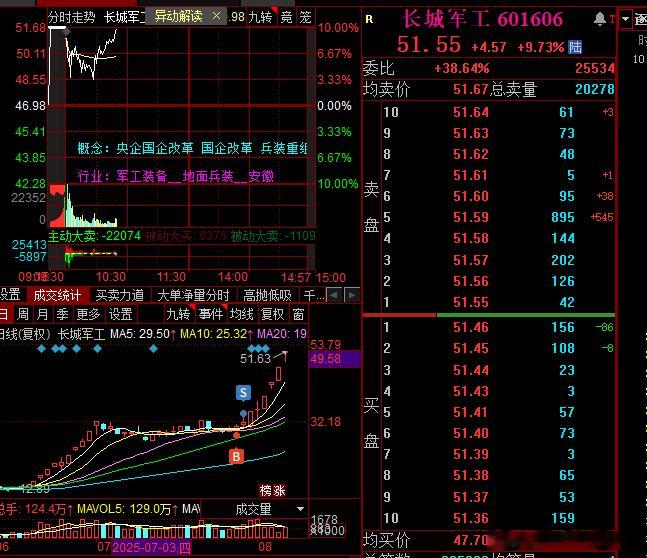The height and width of the screenshot is (558, 647).
Task: Select 笼 in the intraday toolbar
Action: 305,17
